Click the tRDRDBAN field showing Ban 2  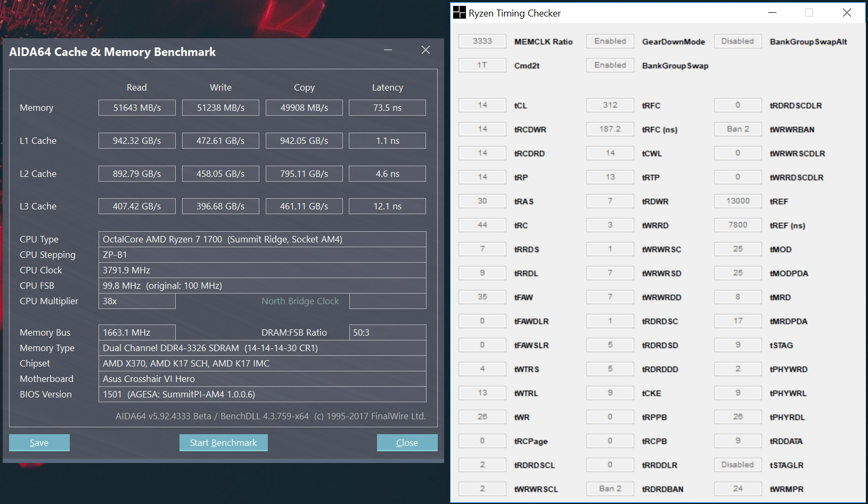610,489
